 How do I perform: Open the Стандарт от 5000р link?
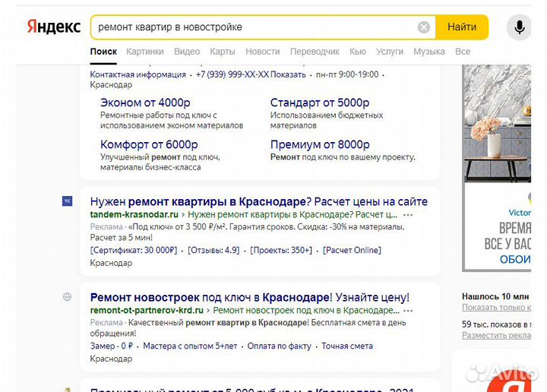pos(320,103)
